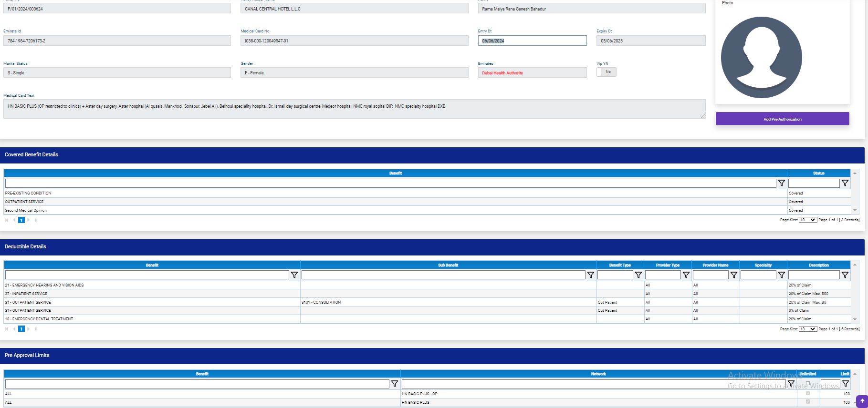Click the Status column filter icon
868x408 pixels.
[845, 183]
